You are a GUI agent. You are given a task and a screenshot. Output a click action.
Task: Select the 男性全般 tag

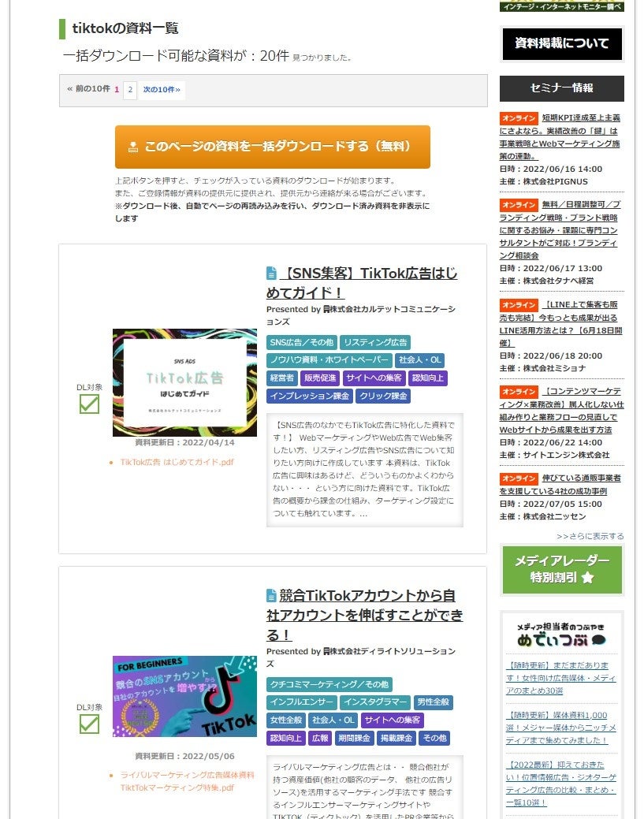(433, 702)
